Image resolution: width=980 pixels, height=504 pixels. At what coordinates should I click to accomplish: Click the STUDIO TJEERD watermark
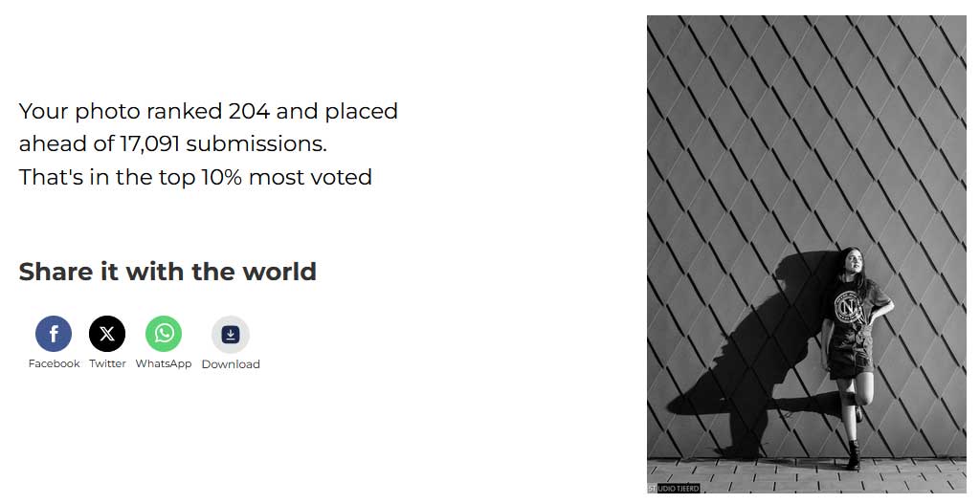[673, 489]
